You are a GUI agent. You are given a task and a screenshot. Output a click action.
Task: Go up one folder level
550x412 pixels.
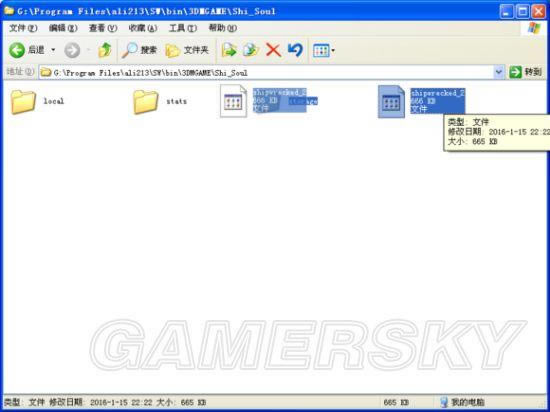(105, 50)
